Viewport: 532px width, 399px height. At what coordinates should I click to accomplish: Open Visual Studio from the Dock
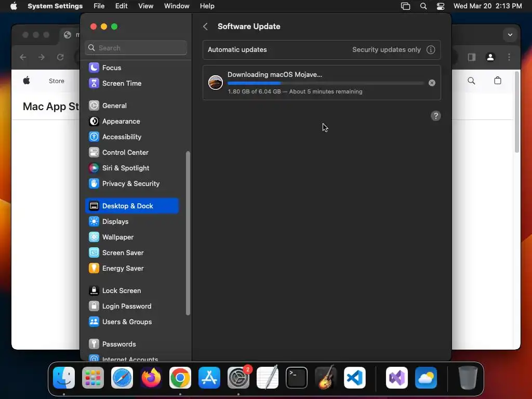397,378
